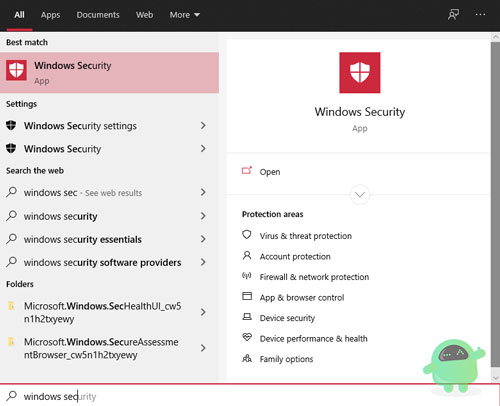Viewport: 500px width, 406px height.
Task: Expand arrow for 'windows sec' web results
Action: tap(203, 192)
